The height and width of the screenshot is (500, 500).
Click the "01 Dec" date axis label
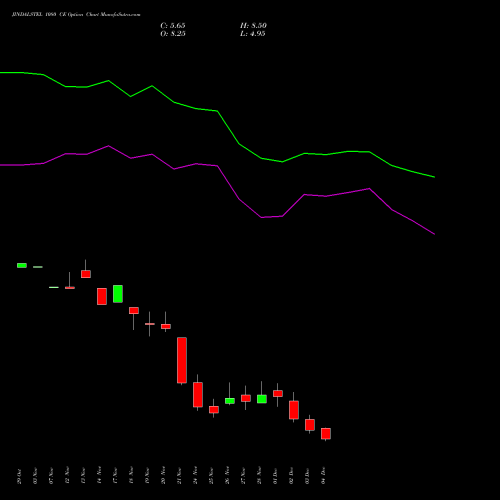coord(275,476)
